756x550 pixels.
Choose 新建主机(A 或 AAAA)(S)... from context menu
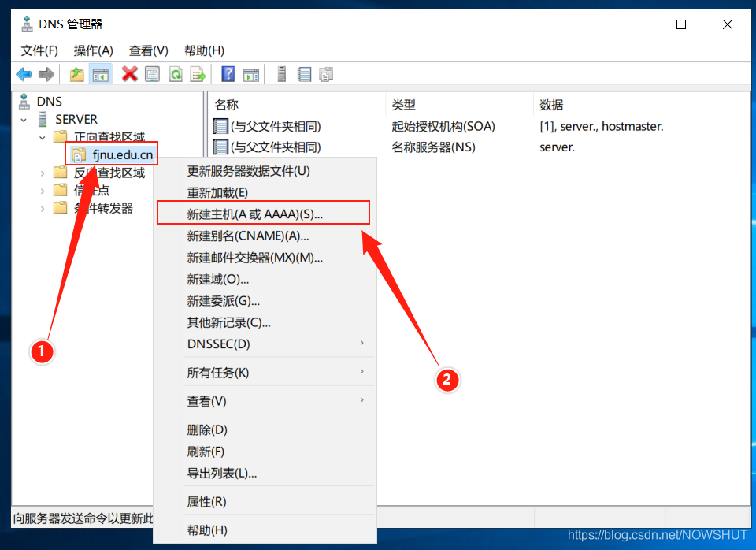coord(265,214)
